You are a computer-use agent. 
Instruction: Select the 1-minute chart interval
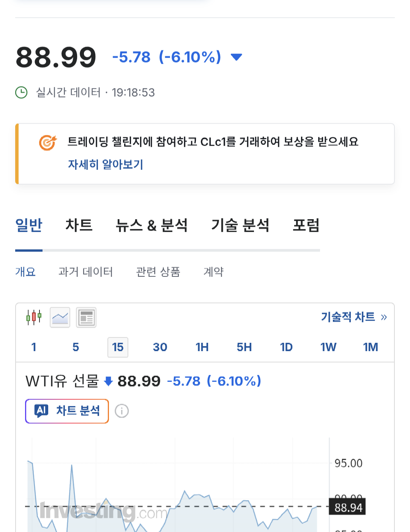(x=34, y=347)
